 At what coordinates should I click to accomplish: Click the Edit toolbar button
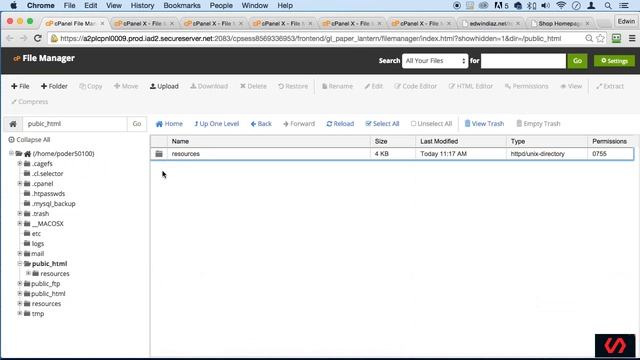[373, 86]
